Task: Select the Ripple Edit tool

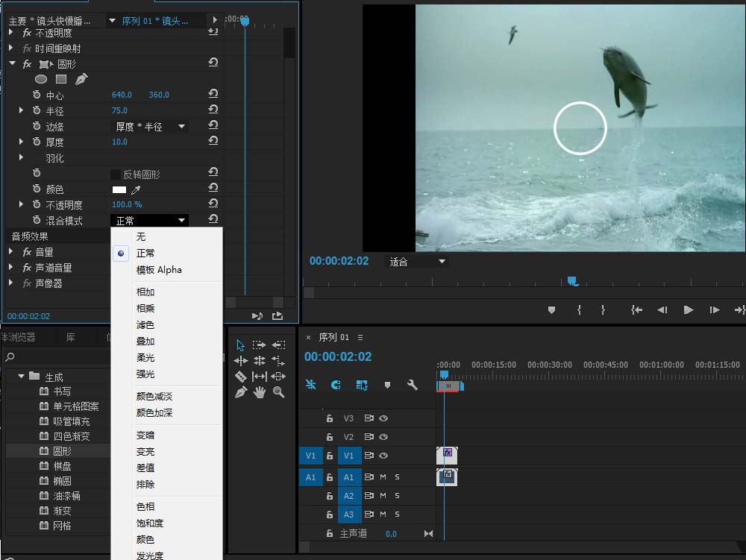Action: click(241, 361)
